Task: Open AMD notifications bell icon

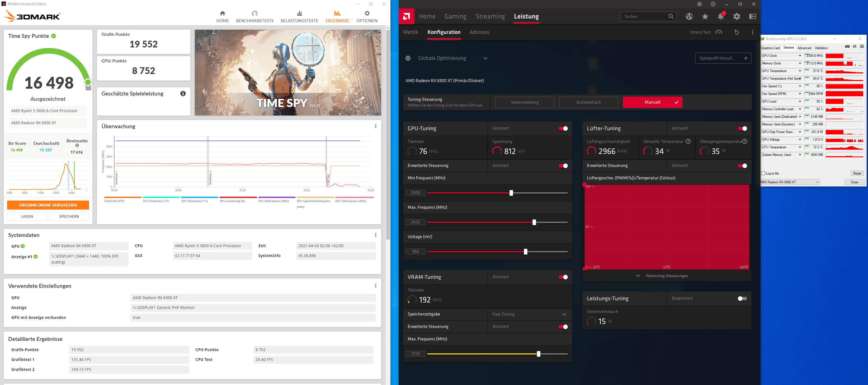Action: point(720,16)
